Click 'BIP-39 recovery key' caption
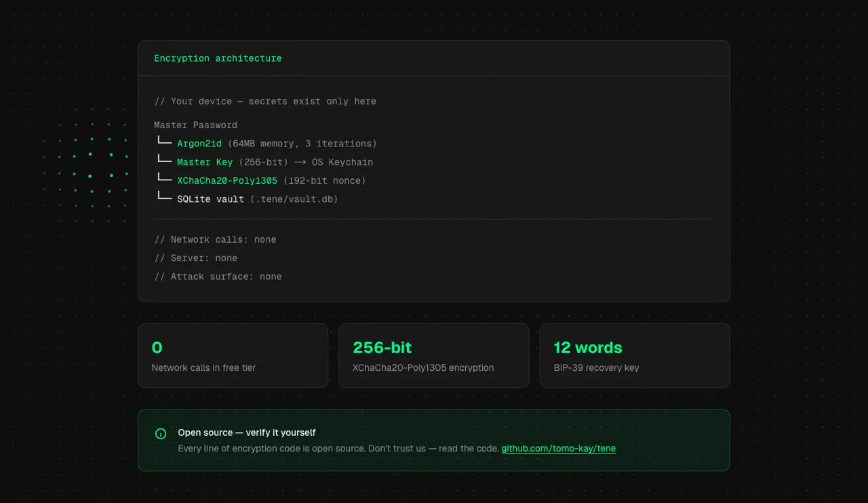This screenshot has height=503, width=868. pos(596,367)
